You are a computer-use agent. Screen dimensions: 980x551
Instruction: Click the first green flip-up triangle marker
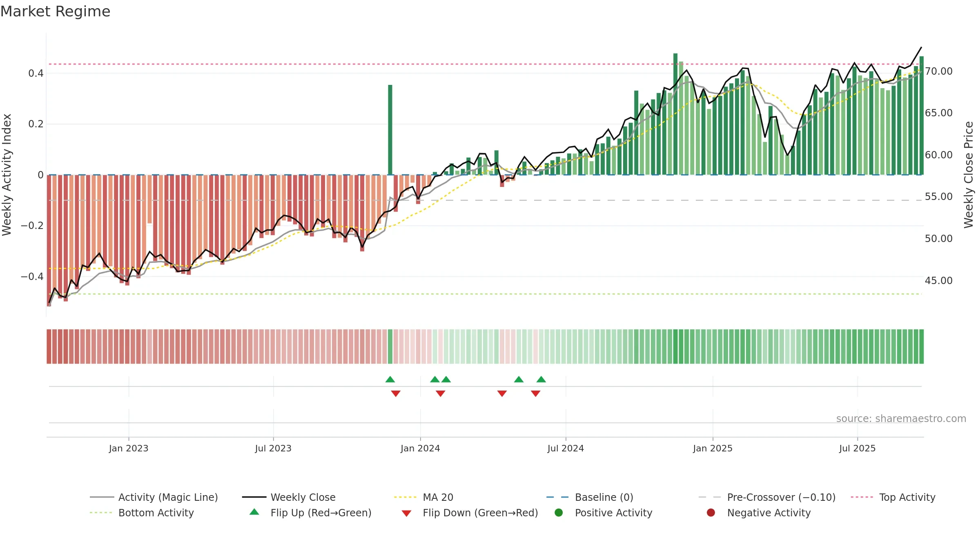(390, 380)
